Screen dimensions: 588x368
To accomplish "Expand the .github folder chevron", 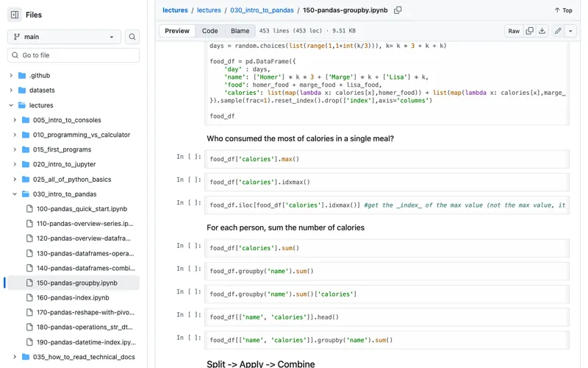I will (11, 76).
